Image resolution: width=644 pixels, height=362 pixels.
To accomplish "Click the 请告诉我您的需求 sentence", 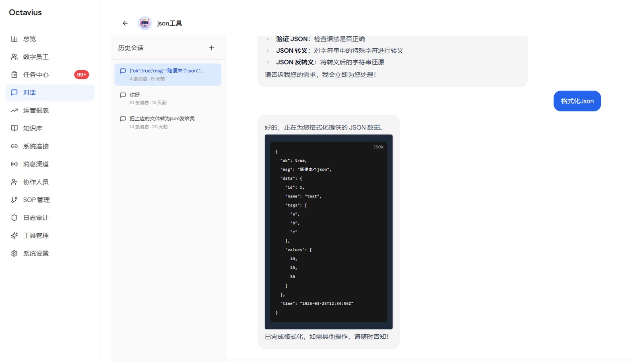I will (x=320, y=75).
